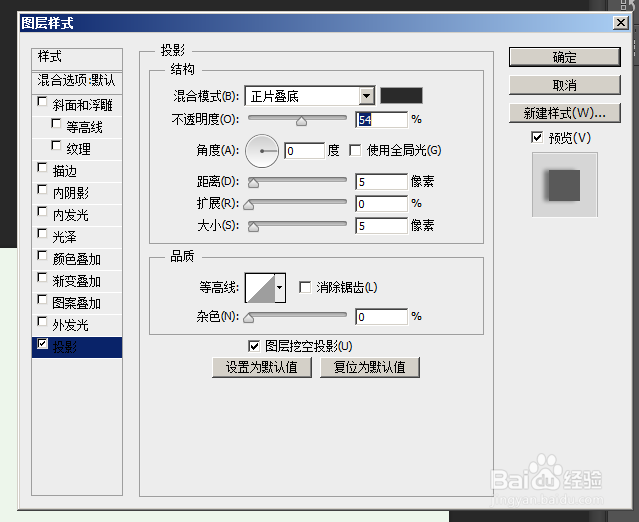
Task: Uncheck 图层挖空投影(U) checkbox
Action: [x=253, y=346]
